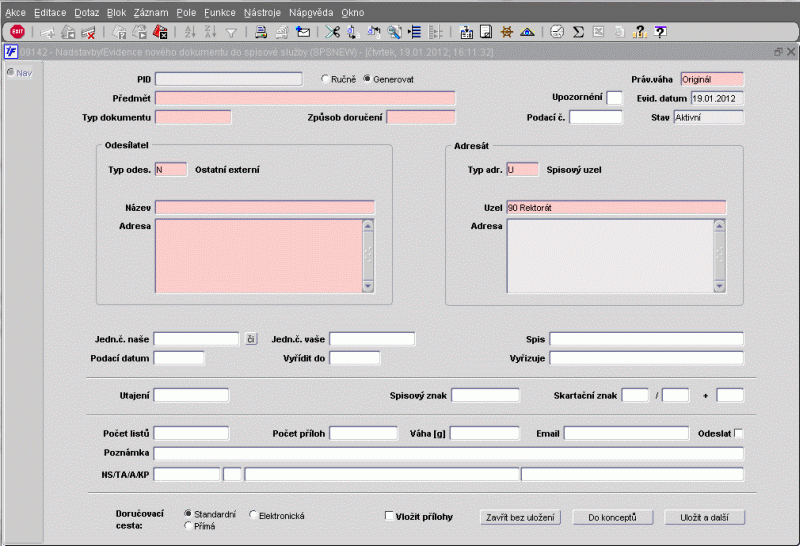Click the delete record icon with red X
Image resolution: width=800 pixels, height=546 pixels.
[88, 32]
